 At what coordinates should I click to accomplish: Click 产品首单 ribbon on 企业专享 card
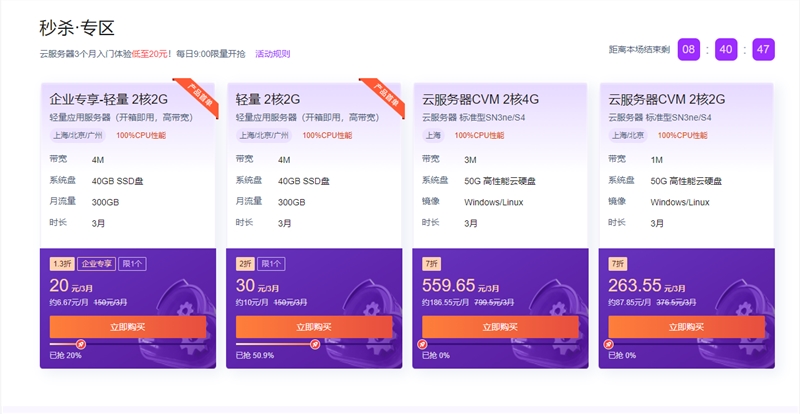tap(199, 95)
